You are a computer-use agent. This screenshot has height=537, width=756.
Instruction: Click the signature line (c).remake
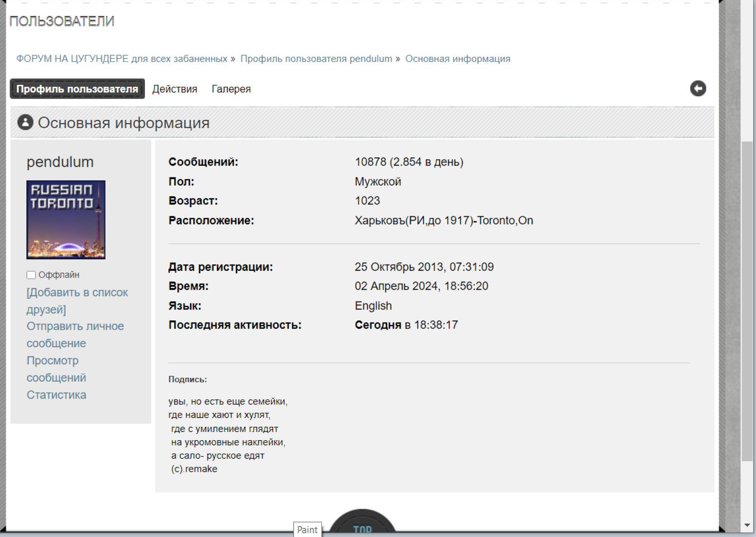click(194, 469)
